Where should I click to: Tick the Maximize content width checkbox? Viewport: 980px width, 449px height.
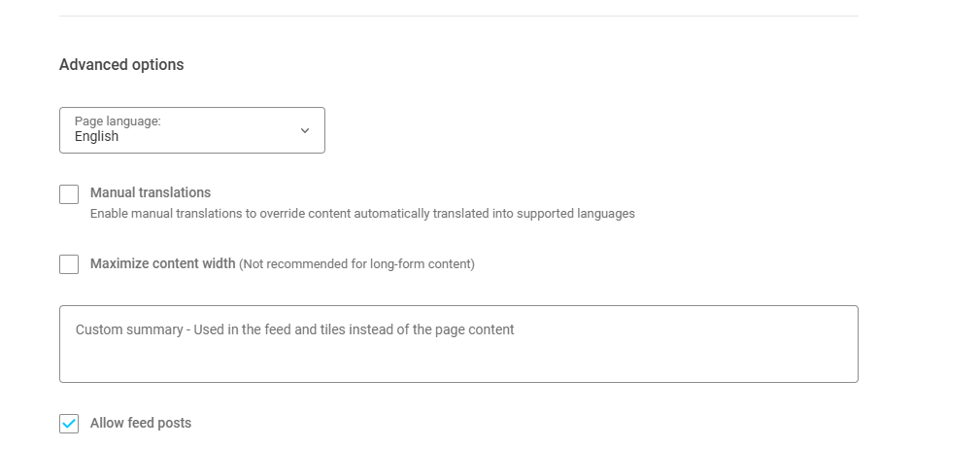click(69, 264)
